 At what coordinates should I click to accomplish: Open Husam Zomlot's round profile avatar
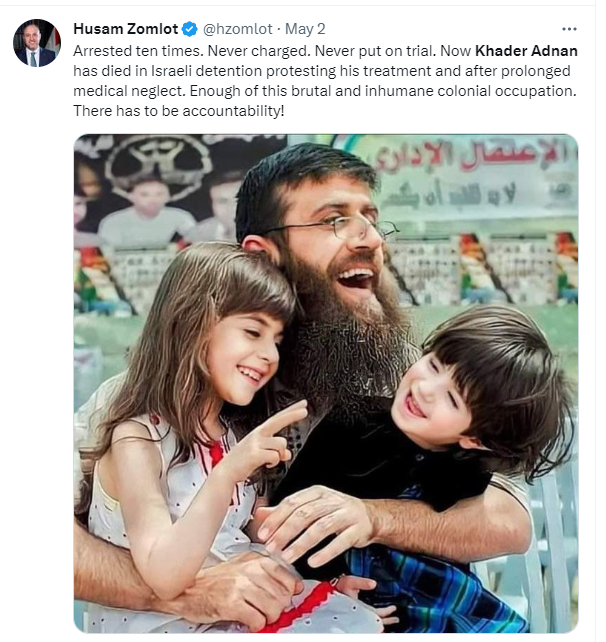tap(37, 43)
